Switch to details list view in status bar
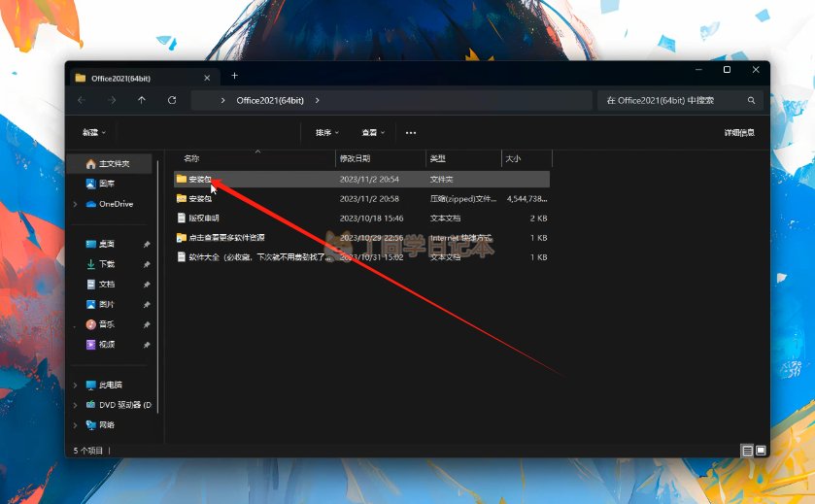 (x=747, y=451)
